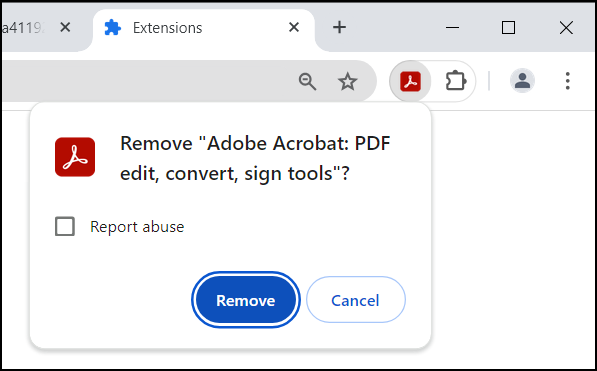The height and width of the screenshot is (371, 597).
Task: Click the zoom magnifier icon in address bar
Action: click(x=307, y=82)
